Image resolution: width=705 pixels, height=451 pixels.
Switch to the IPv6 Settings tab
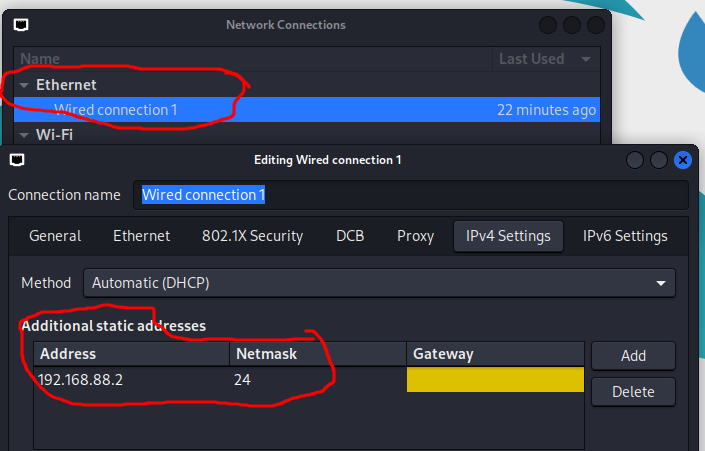click(625, 236)
